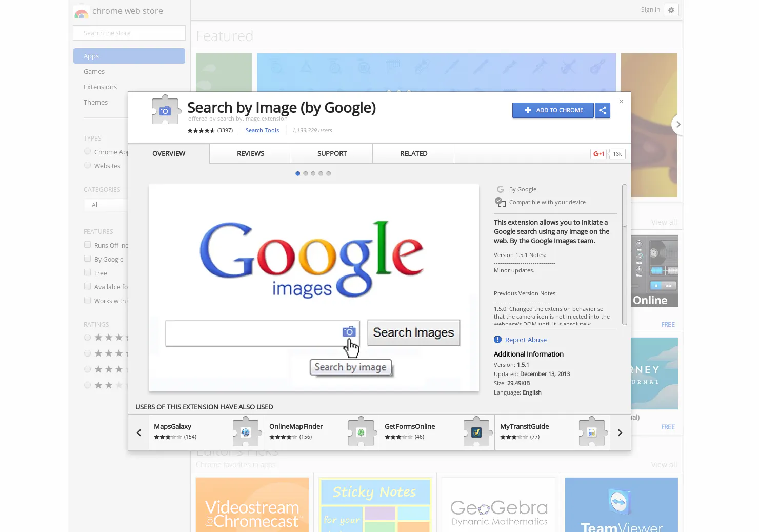Click the MapsGalaxy extension name
The image size is (759, 532).
pyautogui.click(x=173, y=426)
